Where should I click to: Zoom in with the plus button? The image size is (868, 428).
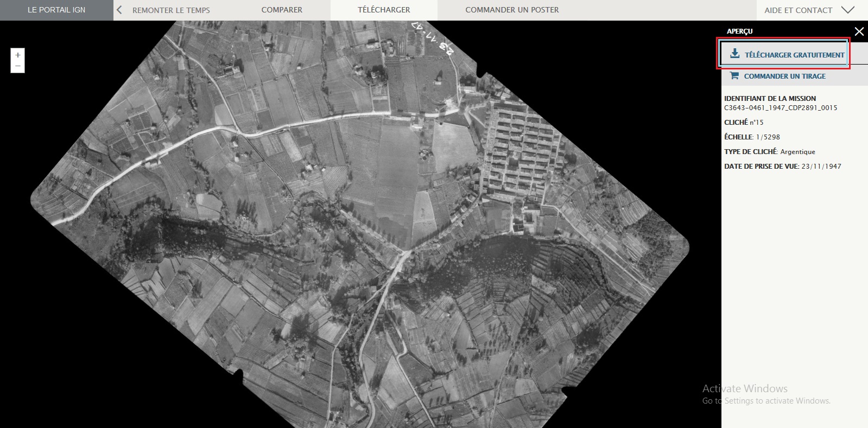pyautogui.click(x=18, y=55)
